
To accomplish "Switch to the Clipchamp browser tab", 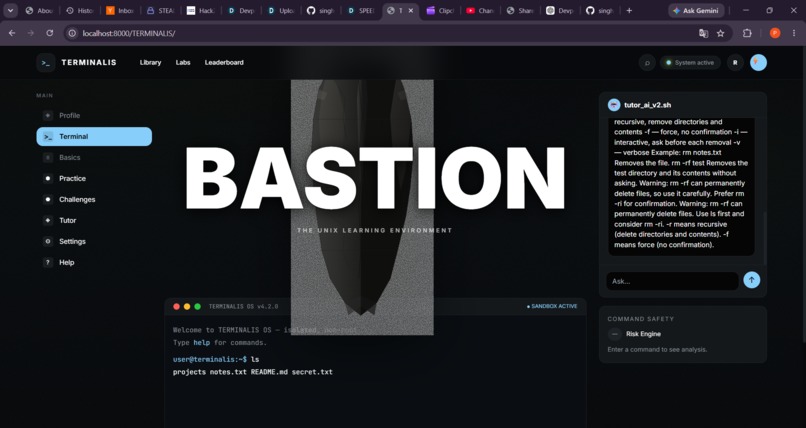I will (x=440, y=10).
